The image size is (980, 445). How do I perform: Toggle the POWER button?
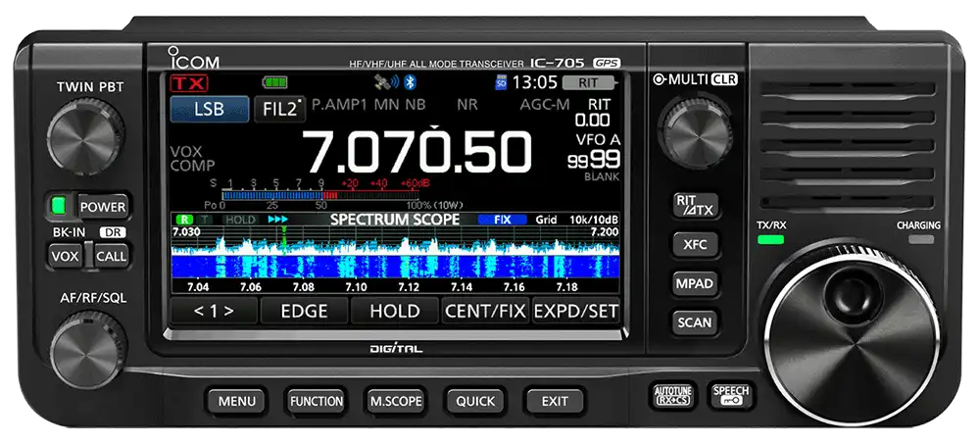(102, 207)
